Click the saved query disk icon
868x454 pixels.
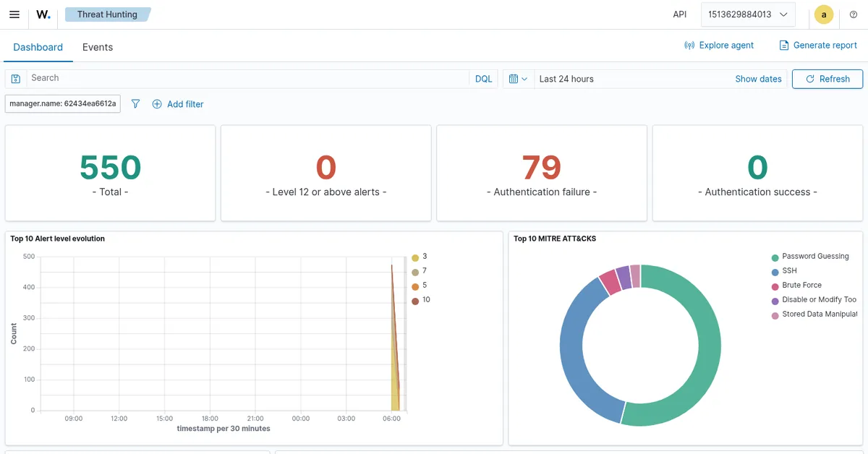(16, 79)
